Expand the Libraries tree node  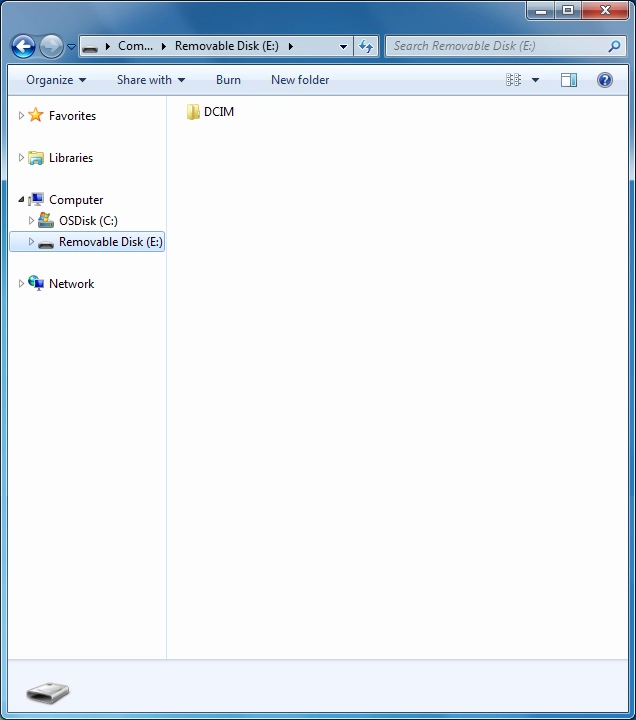[x=21, y=158]
